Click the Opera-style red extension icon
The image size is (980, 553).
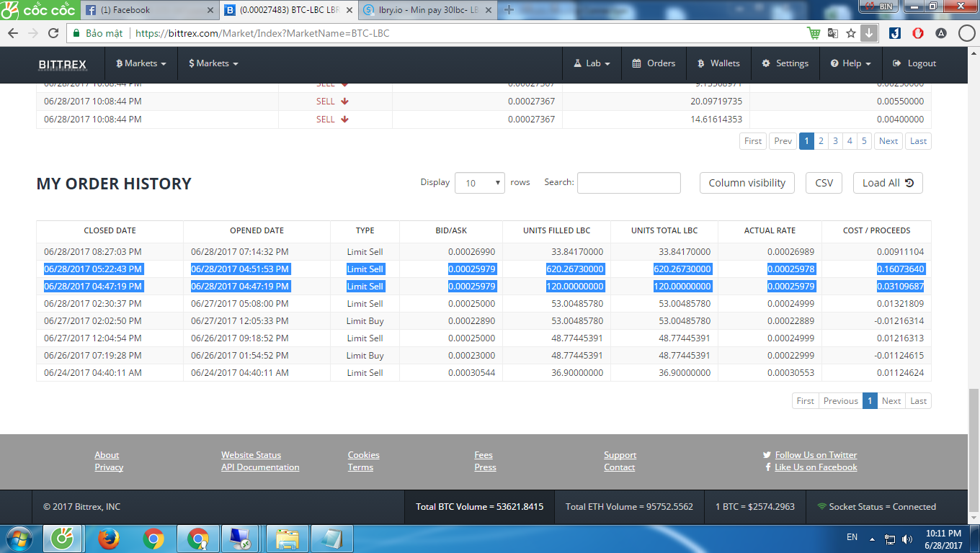pyautogui.click(x=918, y=33)
